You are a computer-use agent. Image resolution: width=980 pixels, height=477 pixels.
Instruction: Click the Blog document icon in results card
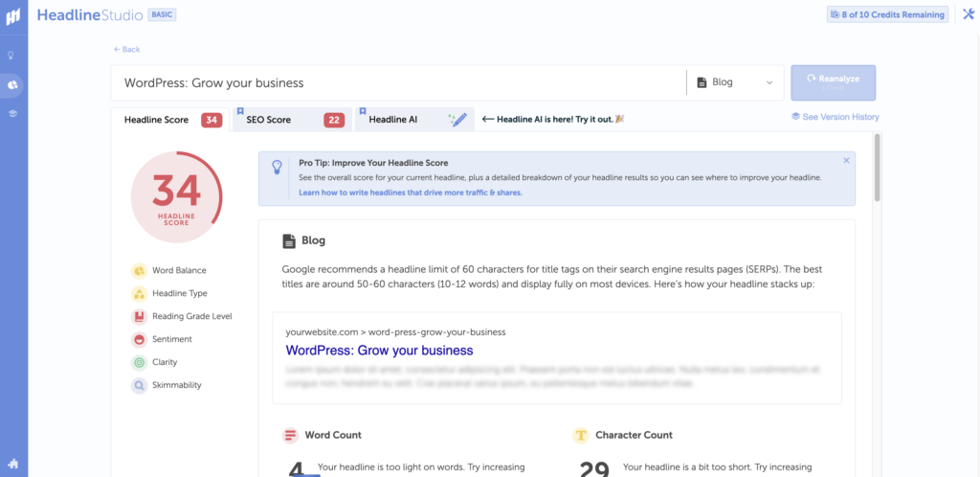click(x=289, y=240)
